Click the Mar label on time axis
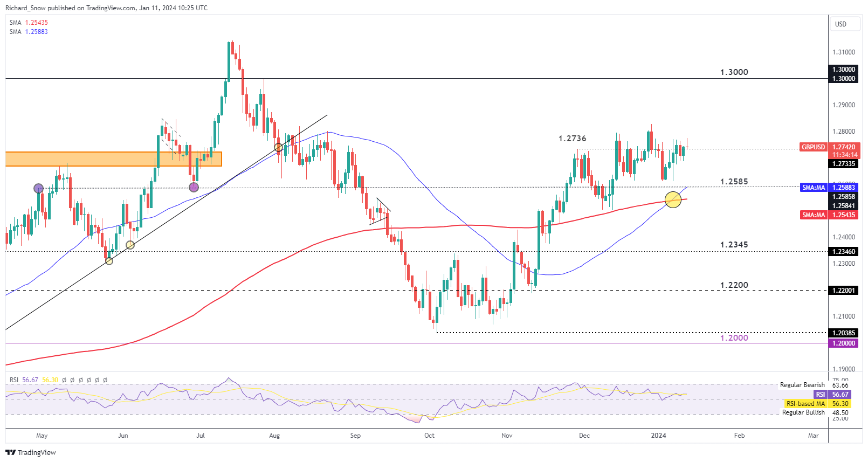 click(x=813, y=436)
